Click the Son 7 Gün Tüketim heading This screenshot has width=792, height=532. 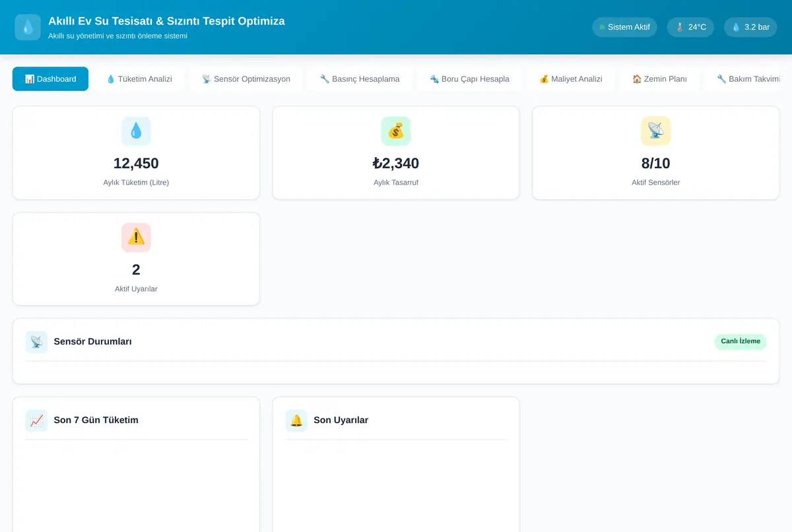pyautogui.click(x=96, y=420)
